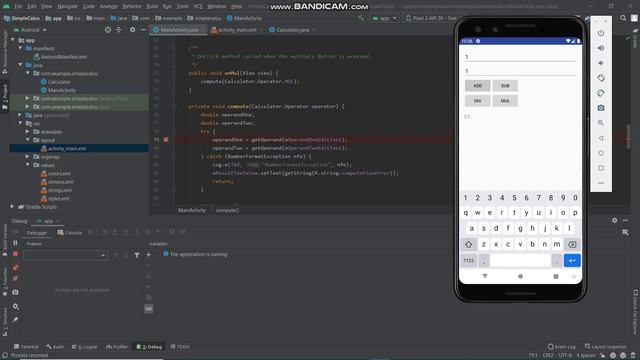Select AndroidManifest.xml in project tree

tap(60, 57)
